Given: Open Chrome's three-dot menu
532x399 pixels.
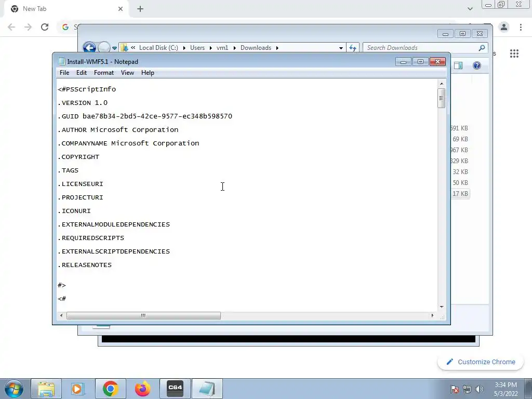Looking at the screenshot, I should point(521,27).
